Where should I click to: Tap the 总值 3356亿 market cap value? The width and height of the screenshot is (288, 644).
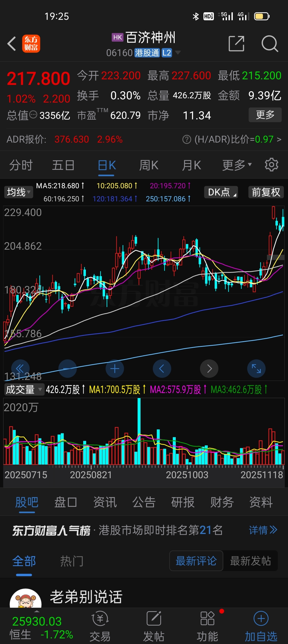(x=55, y=115)
